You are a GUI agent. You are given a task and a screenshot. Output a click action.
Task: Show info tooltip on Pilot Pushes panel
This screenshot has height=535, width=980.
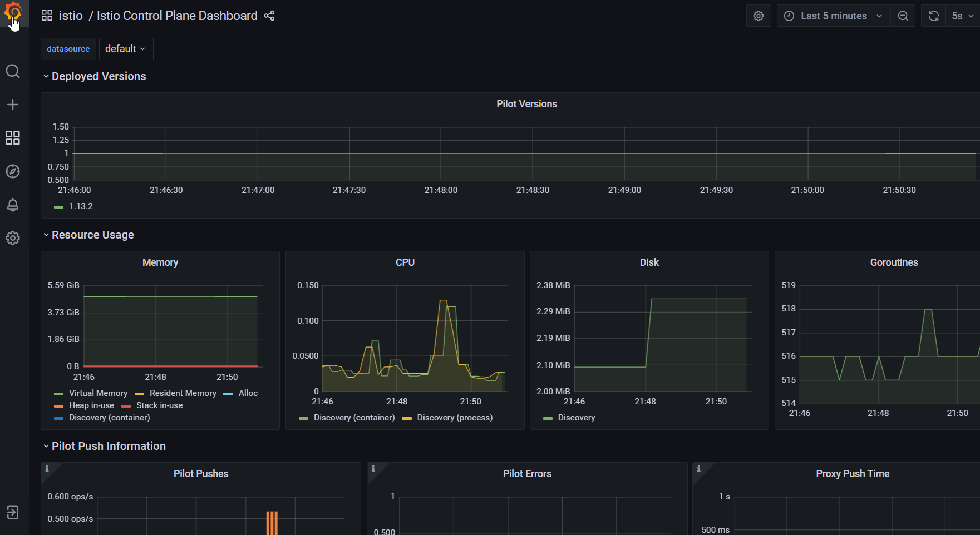[x=47, y=468]
